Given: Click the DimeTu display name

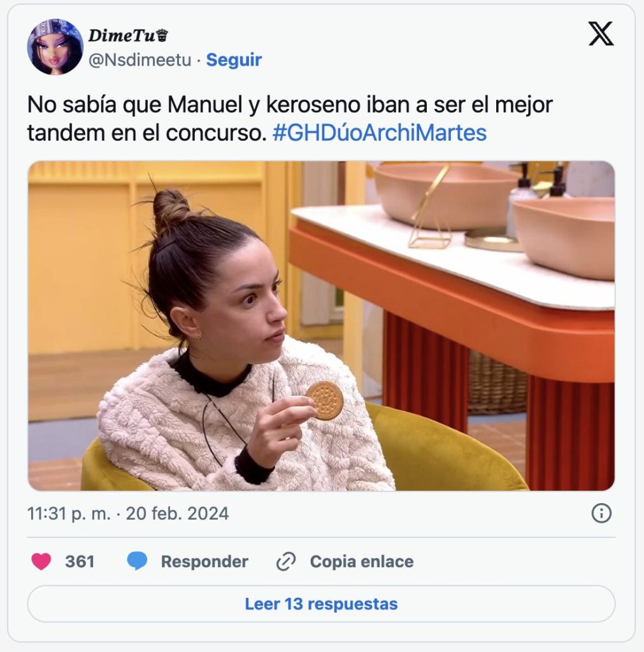Looking at the screenshot, I should (x=122, y=36).
